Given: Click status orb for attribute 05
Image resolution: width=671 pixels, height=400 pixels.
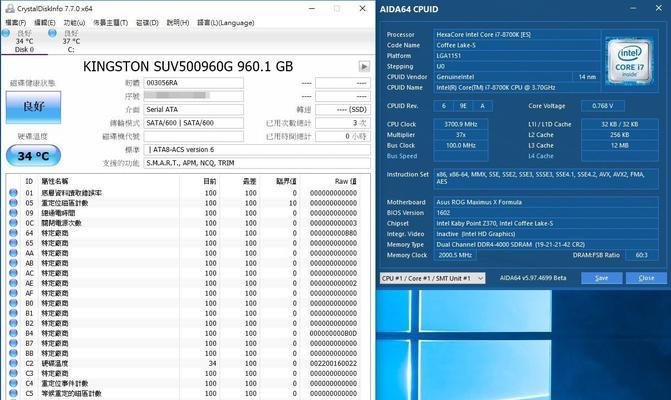Looking at the screenshot, I should (x=13, y=203).
